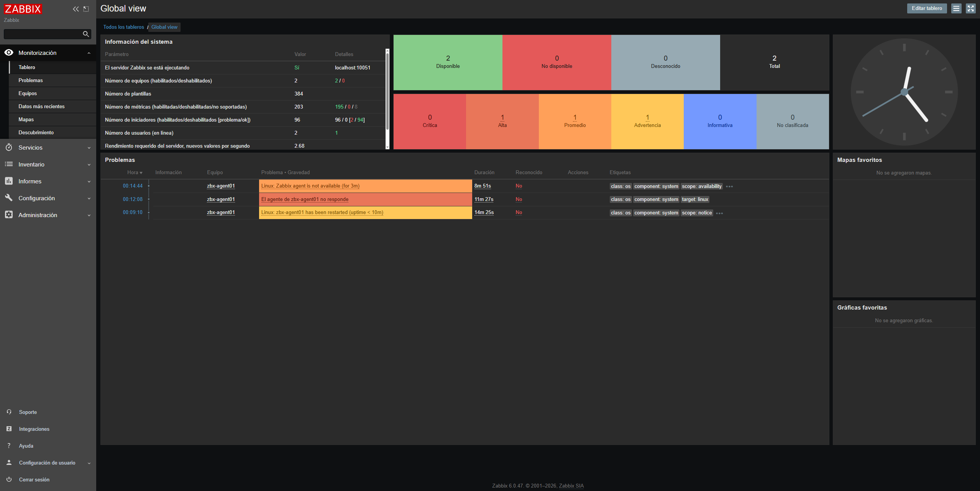Open zbx-agent01 host in 00:14:44 row

pyautogui.click(x=221, y=186)
